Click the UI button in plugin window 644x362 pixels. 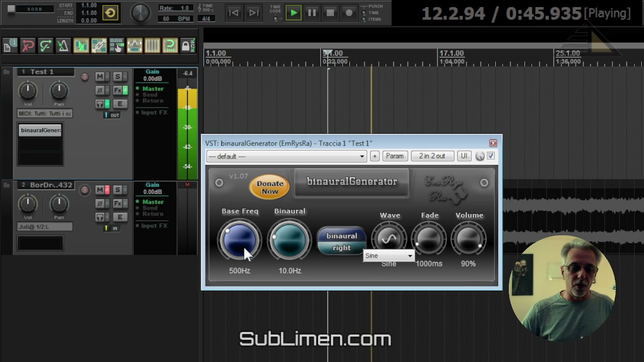(464, 156)
